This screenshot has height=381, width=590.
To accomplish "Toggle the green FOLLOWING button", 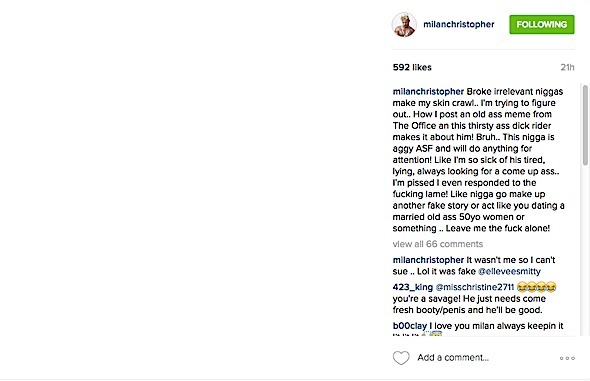I will (542, 24).
